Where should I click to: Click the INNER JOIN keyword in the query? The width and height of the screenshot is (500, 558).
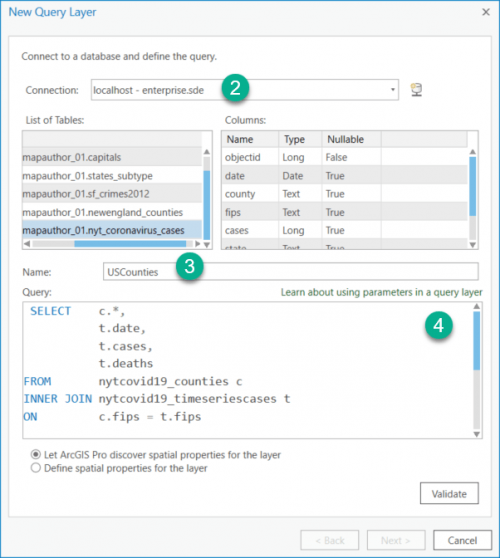[58, 399]
